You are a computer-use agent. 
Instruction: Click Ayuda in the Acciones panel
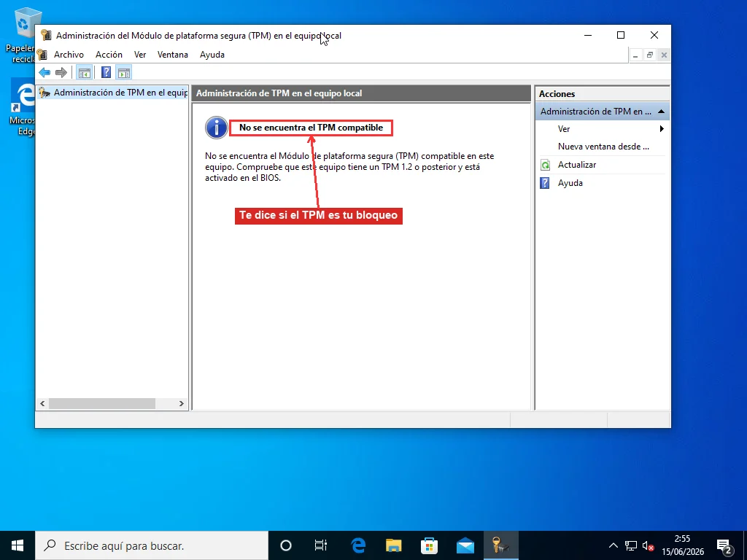coord(570,183)
